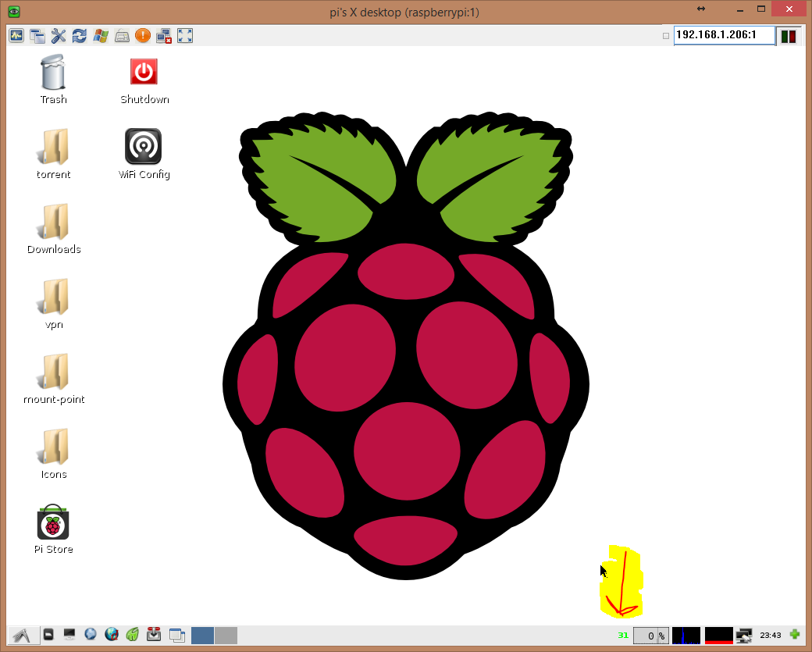Image resolution: width=812 pixels, height=652 pixels.
Task: Open the Pi Store desktop icon
Action: point(53,529)
